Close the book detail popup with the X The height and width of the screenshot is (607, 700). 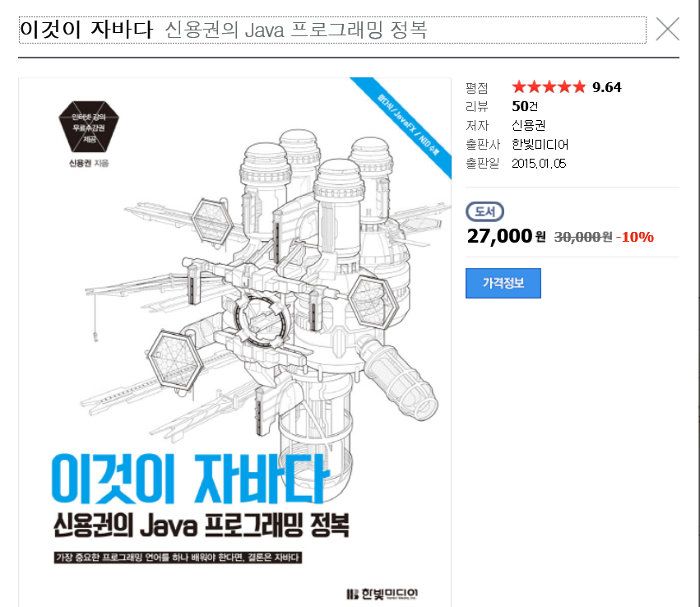click(x=667, y=29)
